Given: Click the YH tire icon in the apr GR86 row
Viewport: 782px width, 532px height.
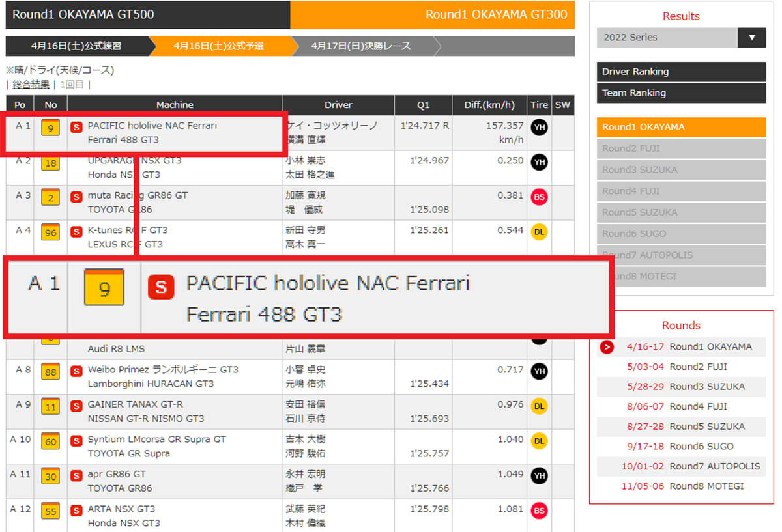Looking at the screenshot, I should click(539, 476).
